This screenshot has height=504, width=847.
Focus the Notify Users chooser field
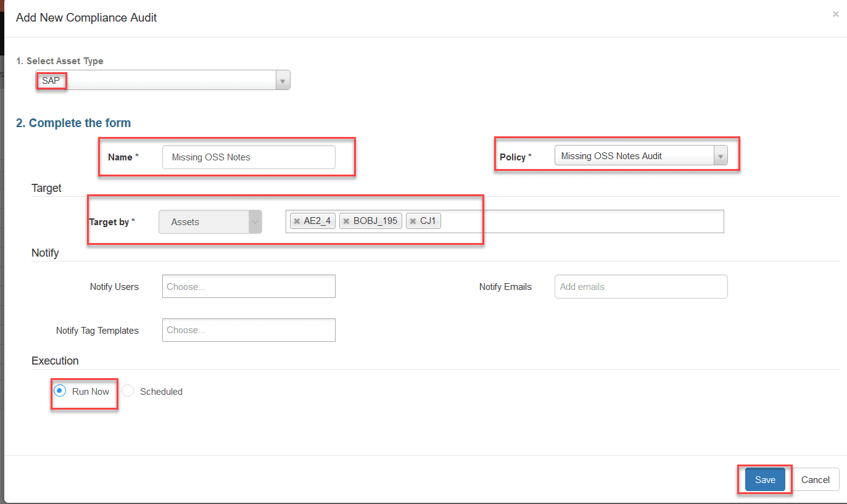(x=249, y=287)
